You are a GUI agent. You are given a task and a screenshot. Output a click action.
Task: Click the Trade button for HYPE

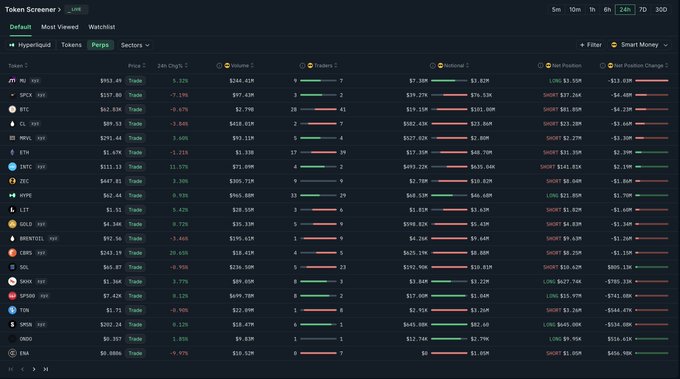coord(135,195)
